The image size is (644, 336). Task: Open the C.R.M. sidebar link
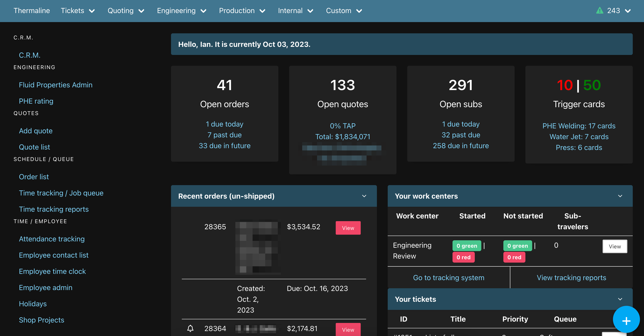[x=29, y=55]
